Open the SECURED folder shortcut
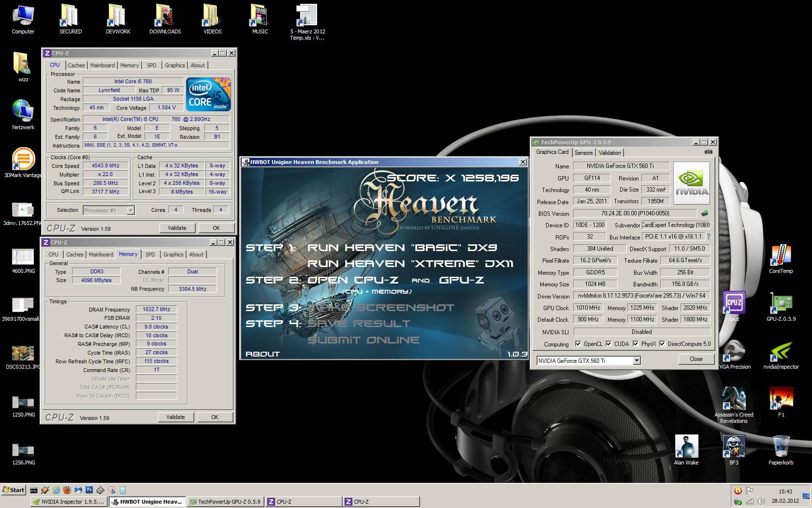812x508 pixels. 70,19
